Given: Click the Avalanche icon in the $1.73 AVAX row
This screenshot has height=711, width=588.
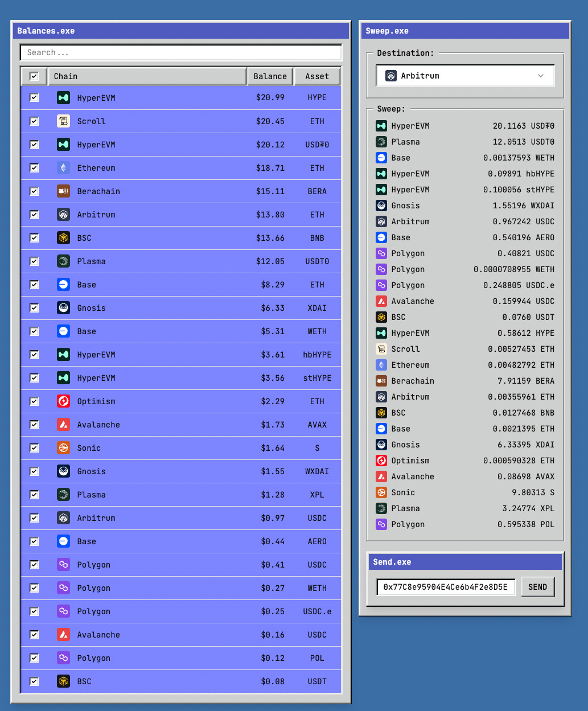Looking at the screenshot, I should [x=63, y=424].
